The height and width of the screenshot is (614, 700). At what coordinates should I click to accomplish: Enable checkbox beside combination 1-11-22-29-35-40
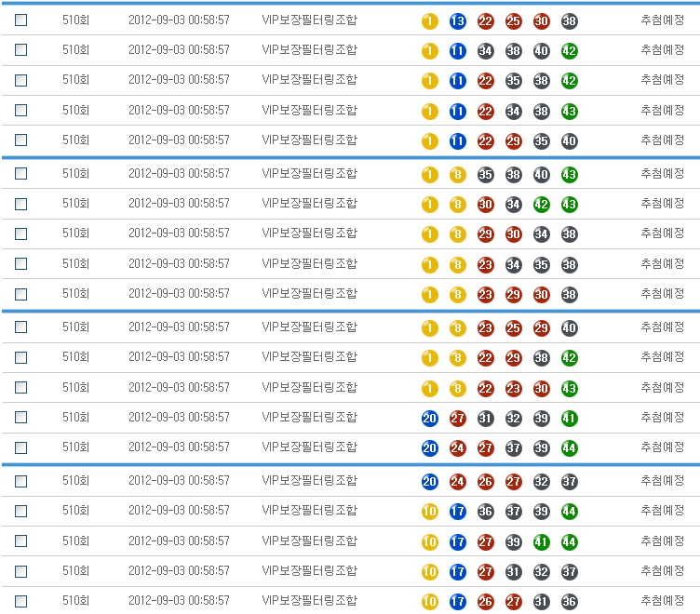tap(20, 140)
